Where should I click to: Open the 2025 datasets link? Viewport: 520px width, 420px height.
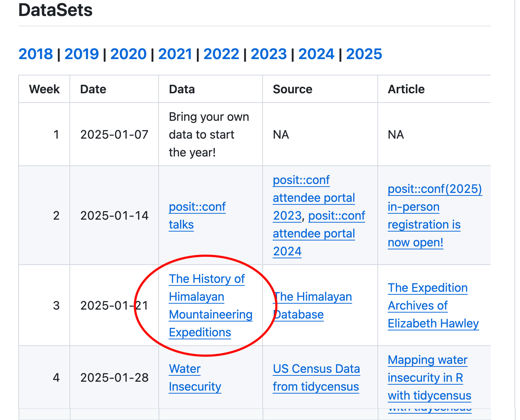click(364, 54)
